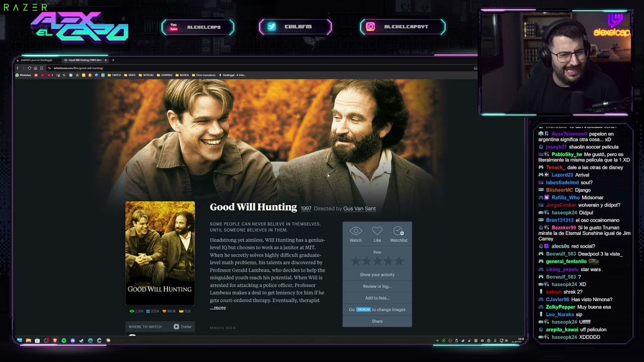Switch to the Backloggd journal browser tab
644x362 pixels.
pos(36,60)
